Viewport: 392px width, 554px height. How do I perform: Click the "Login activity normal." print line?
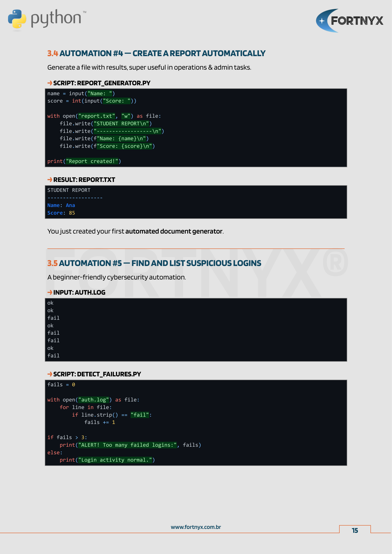pyautogui.click(x=107, y=460)
